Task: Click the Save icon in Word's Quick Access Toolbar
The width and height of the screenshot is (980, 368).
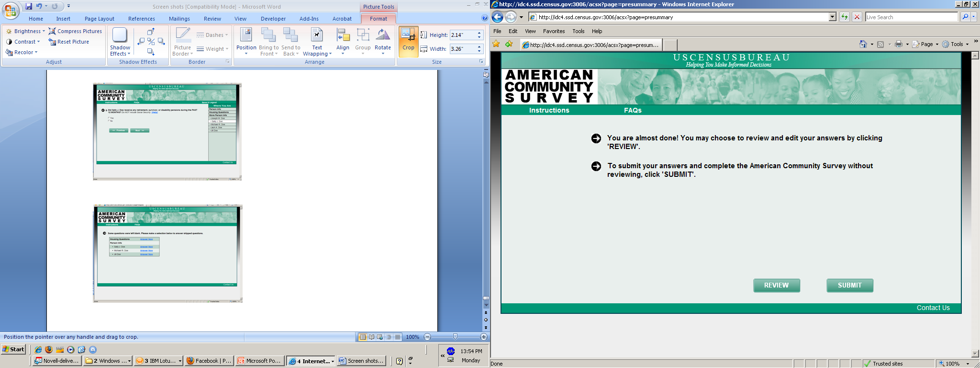Action: tap(29, 6)
